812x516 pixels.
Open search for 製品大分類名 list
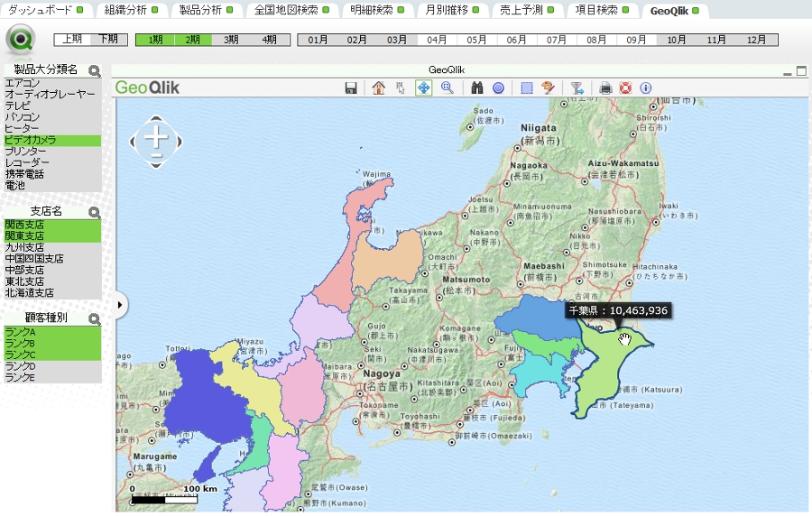coord(95,70)
